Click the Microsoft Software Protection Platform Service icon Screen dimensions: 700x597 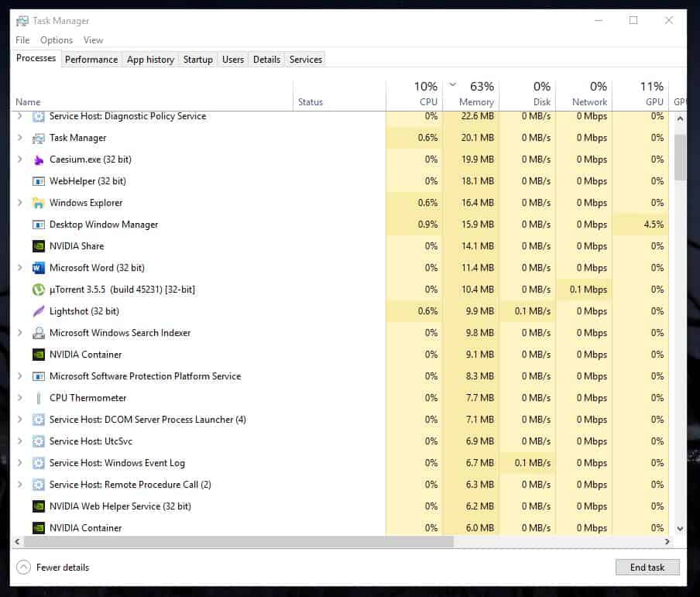[39, 376]
